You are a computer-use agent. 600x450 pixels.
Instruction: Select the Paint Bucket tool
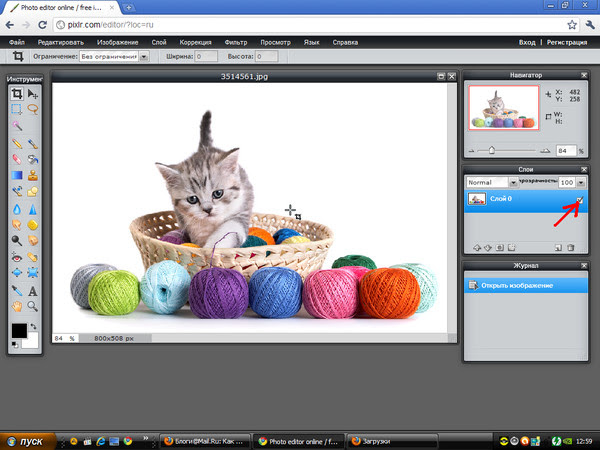(x=33, y=159)
